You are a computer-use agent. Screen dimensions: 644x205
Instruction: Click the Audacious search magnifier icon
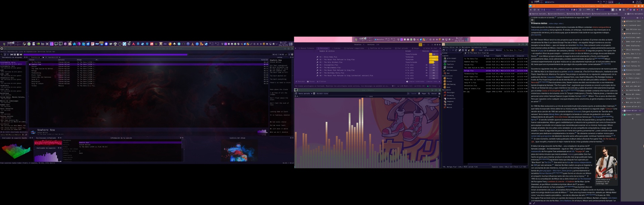[2, 54]
